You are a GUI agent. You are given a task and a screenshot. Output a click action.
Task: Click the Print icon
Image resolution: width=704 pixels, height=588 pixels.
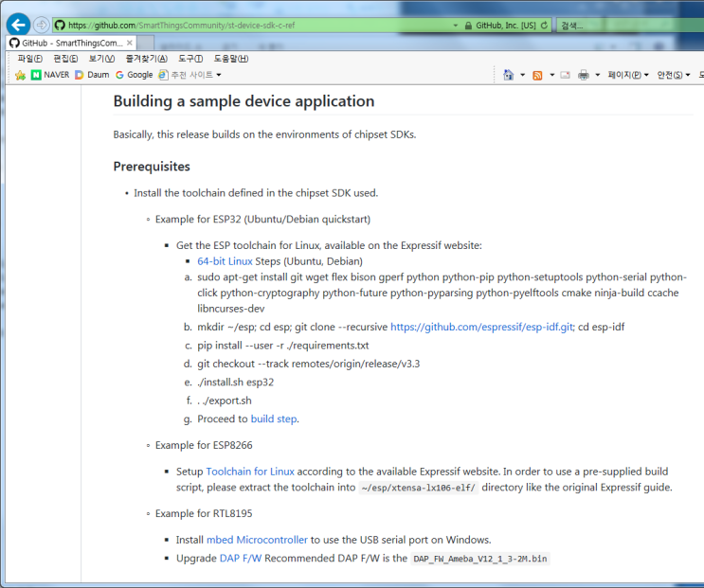[x=584, y=75]
